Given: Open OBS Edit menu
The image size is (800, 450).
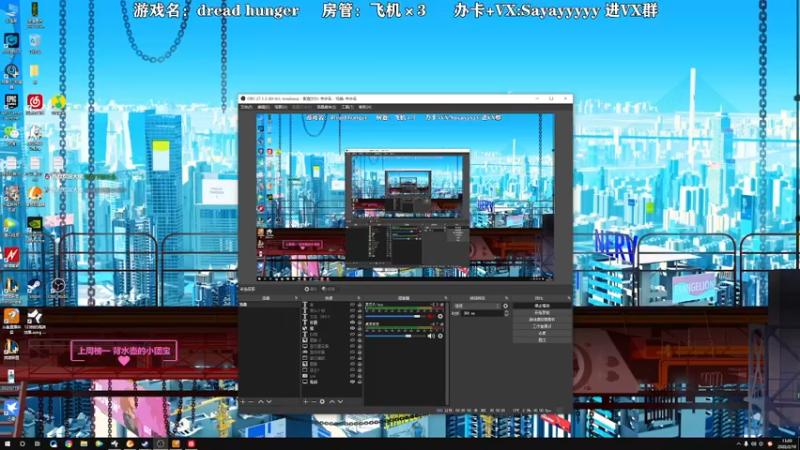Looking at the screenshot, I should pyautogui.click(x=264, y=107).
